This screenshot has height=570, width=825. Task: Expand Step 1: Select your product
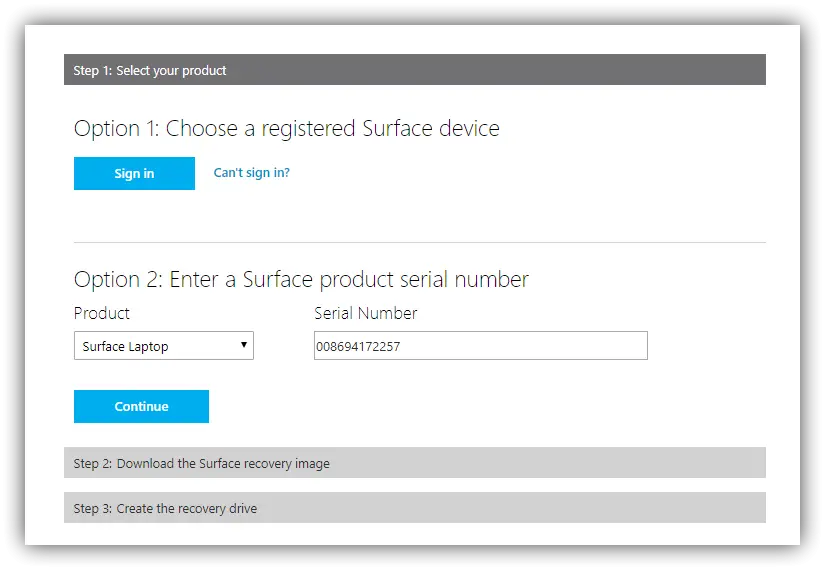pyautogui.click(x=414, y=70)
